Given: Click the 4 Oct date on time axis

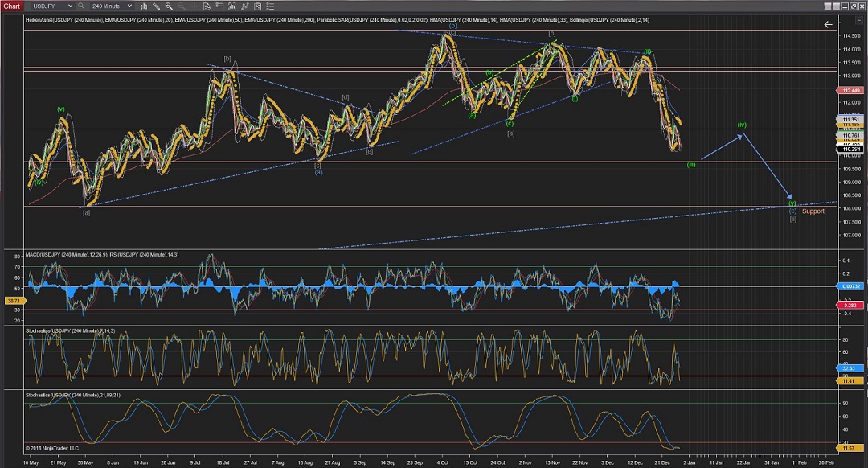Looking at the screenshot, I should click(442, 462).
